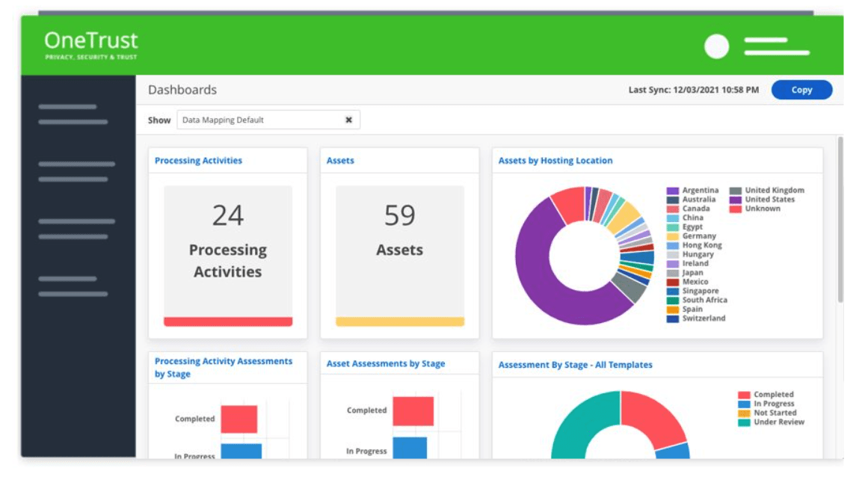Click the Last Sync timestamp text
The width and height of the screenshot is (868, 483).
click(x=694, y=90)
